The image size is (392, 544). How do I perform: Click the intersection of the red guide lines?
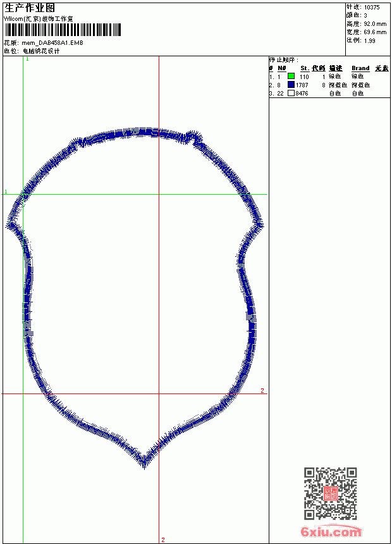[x=159, y=394]
